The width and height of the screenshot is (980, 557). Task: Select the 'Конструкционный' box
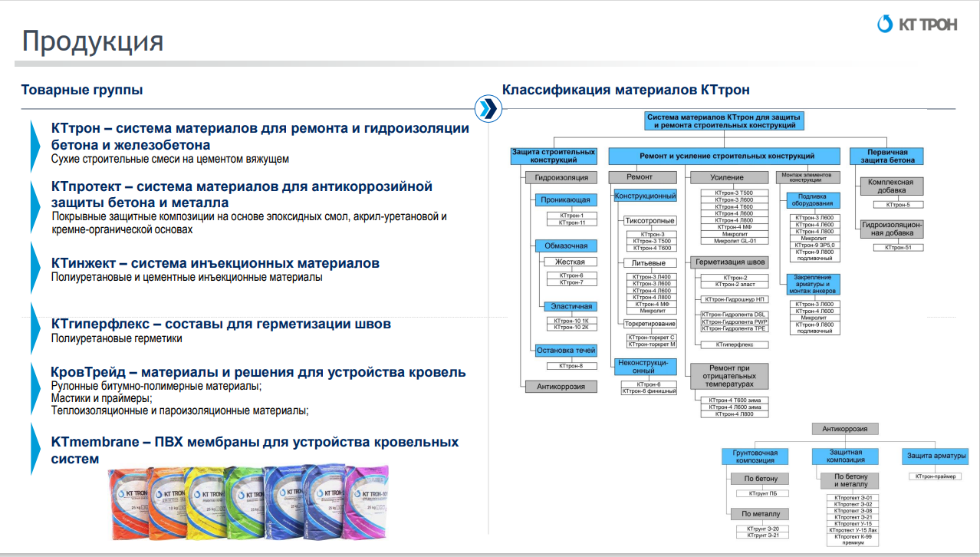point(645,196)
